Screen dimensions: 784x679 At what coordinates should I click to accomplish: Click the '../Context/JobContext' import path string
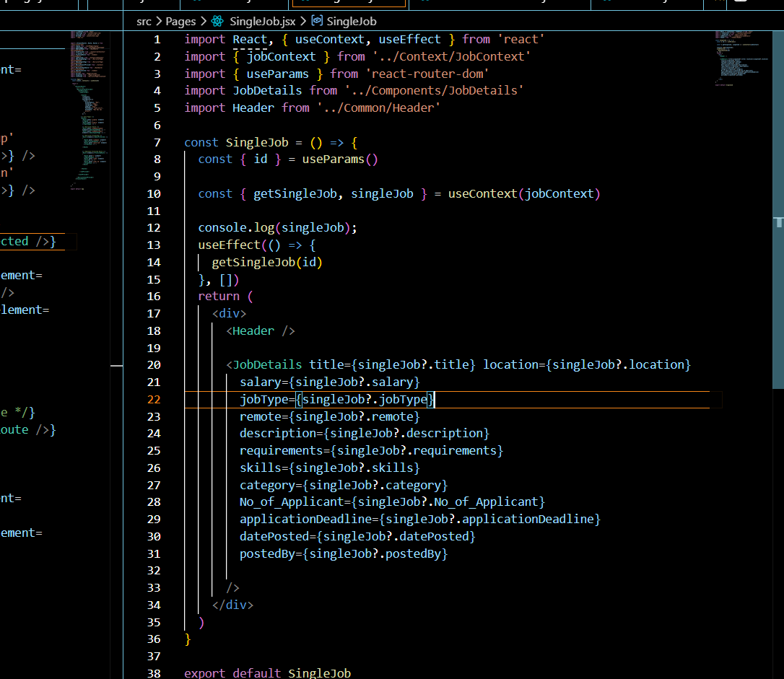coord(451,56)
